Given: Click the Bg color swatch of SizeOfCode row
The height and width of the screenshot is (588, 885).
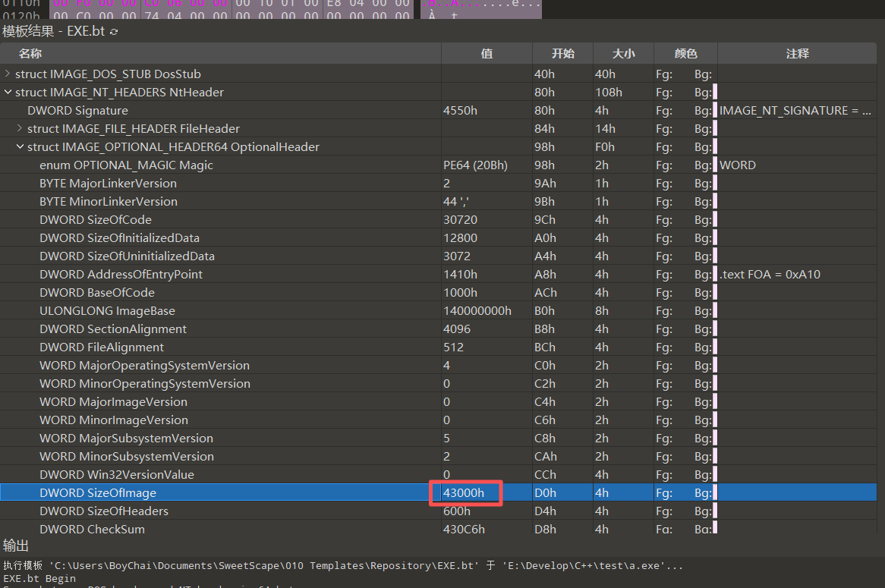Looking at the screenshot, I should [x=714, y=219].
